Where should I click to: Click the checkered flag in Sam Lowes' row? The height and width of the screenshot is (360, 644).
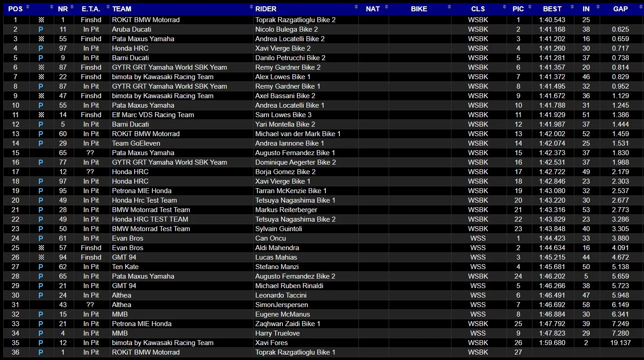[x=41, y=115]
